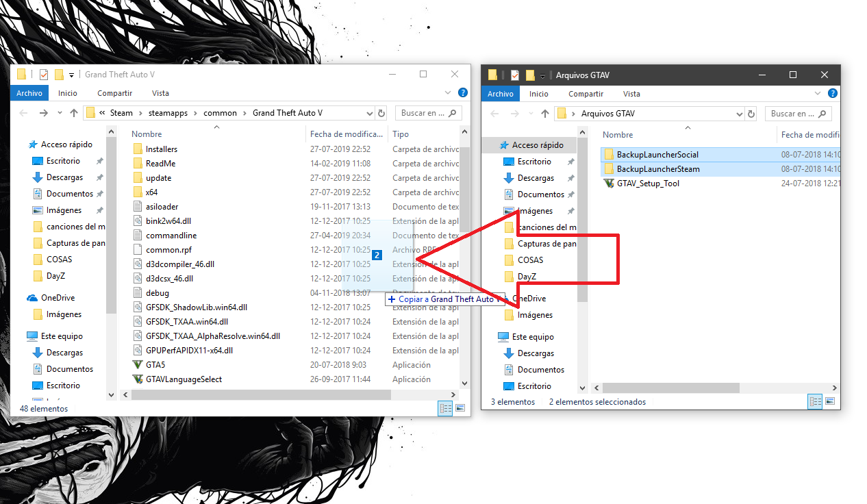The width and height of the screenshot is (867, 504).
Task: Open Vista tab in Arquivos GTAV window
Action: click(x=632, y=94)
